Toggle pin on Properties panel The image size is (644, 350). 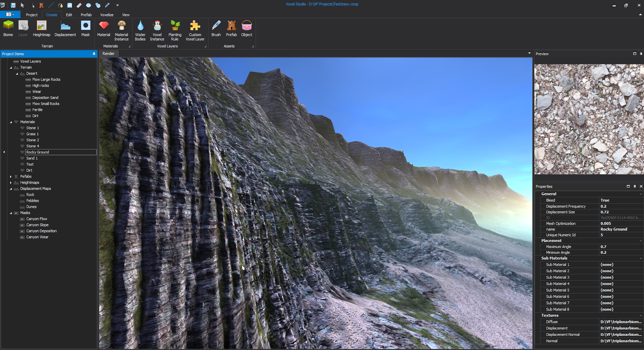[x=635, y=186]
